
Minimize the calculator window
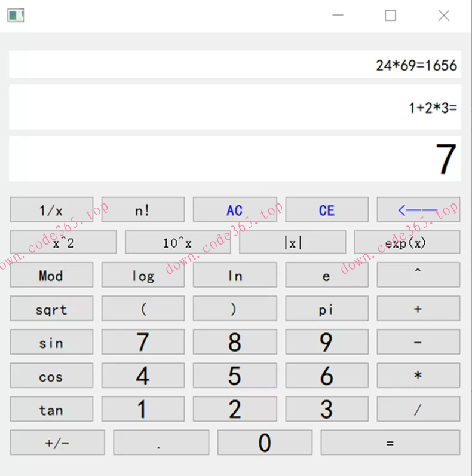338,15
